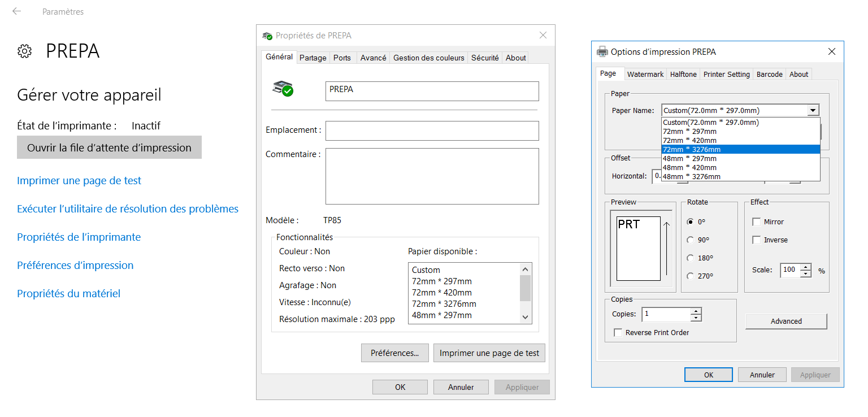Screen dimensions: 868x417
Task: Click the Advanced button
Action: (785, 321)
